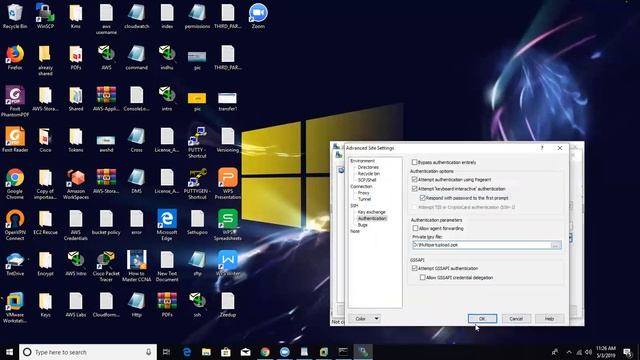Select Tunnel in the settings tree
Image resolution: width=640 pixels, height=360 pixels.
(x=364, y=199)
